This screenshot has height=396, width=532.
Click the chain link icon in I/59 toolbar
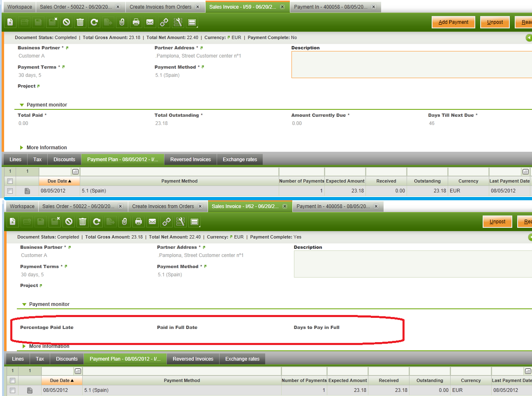point(164,22)
